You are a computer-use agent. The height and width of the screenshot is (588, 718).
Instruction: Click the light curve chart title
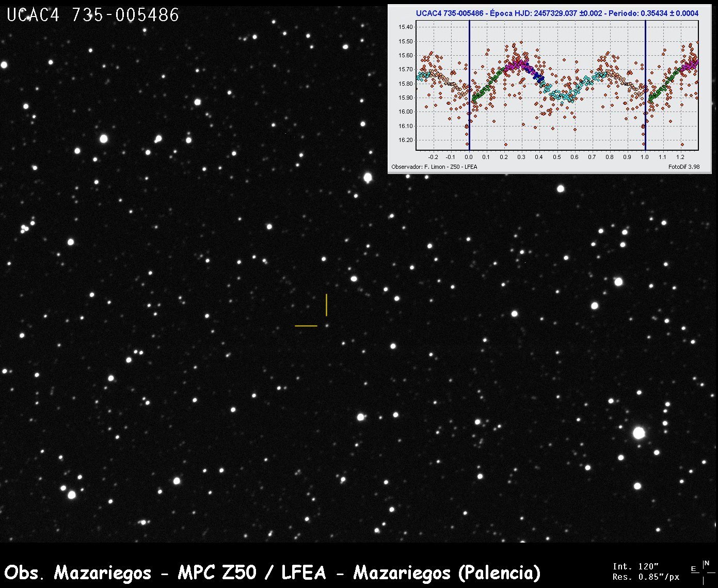pos(557,13)
